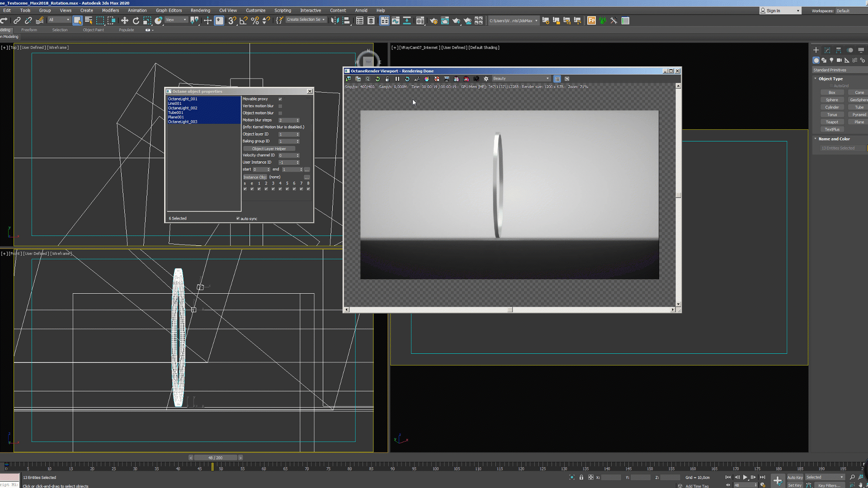Select the Rotate tool in main toolbar

(136, 20)
